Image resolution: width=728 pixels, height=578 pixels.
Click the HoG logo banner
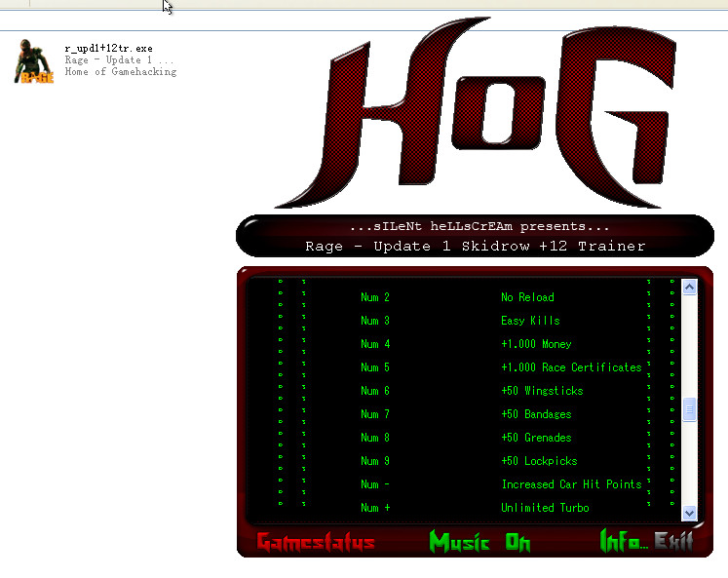(476, 113)
